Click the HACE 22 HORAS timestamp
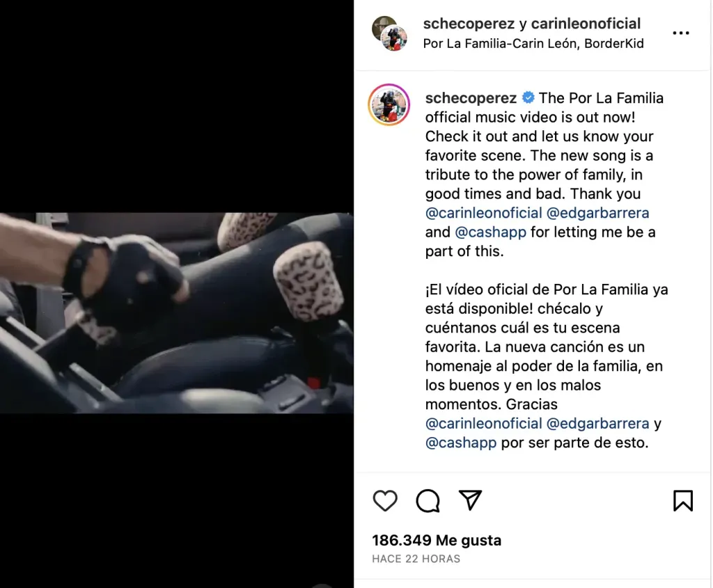Viewport: 713px width, 588px height. tap(416, 559)
